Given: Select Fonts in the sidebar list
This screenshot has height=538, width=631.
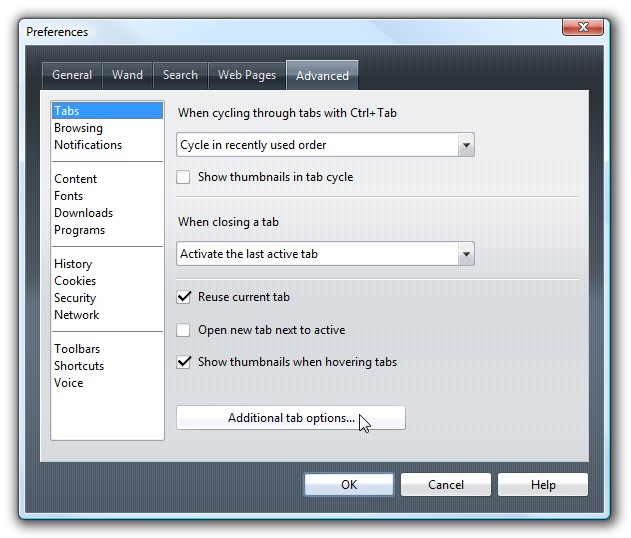Looking at the screenshot, I should tap(69, 196).
